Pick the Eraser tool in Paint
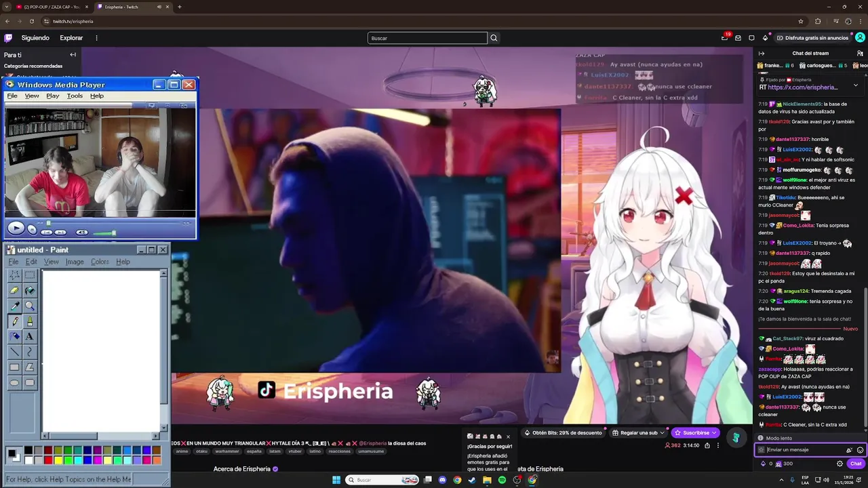This screenshot has width=868, height=488. [14, 290]
